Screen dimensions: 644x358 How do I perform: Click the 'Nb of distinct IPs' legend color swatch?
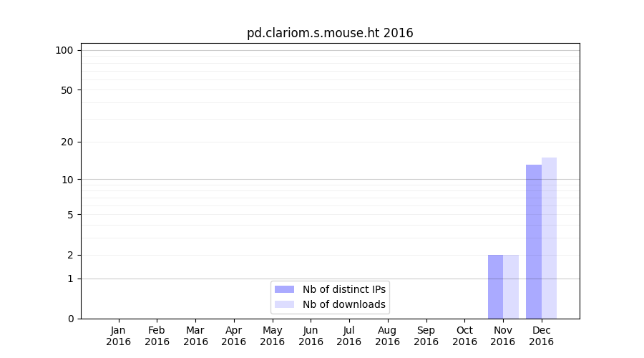pyautogui.click(x=284, y=289)
